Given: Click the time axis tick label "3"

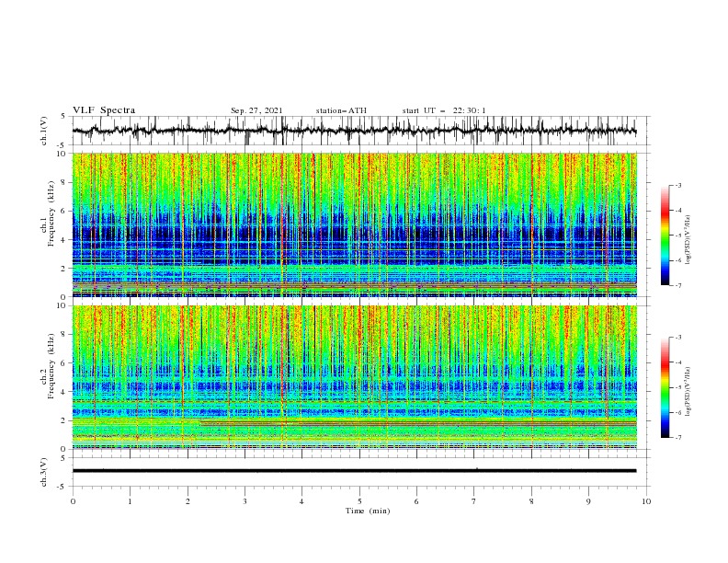Looking at the screenshot, I should coord(245,501).
